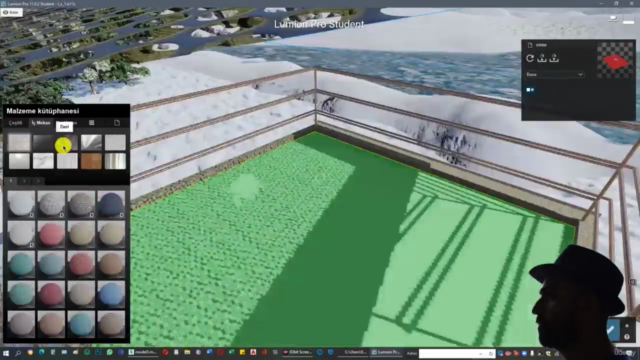Select the rose-red sphere in the third sphere row

pyautogui.click(x=81, y=264)
